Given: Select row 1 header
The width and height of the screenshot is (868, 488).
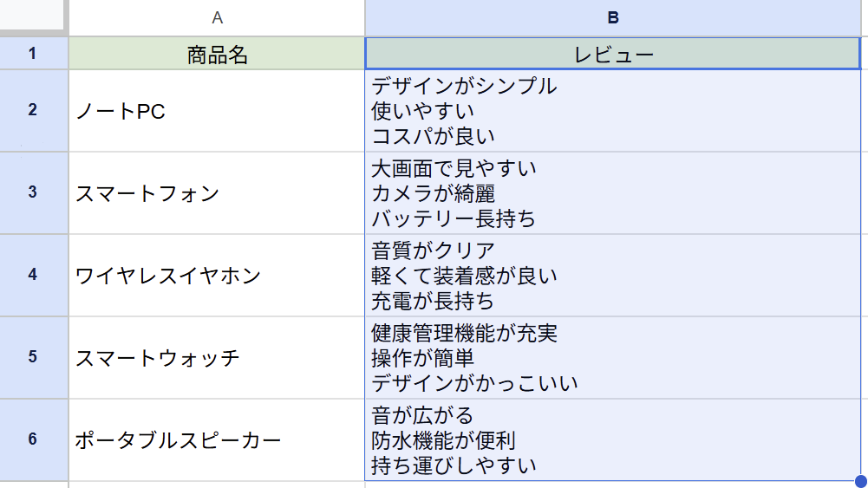Looking at the screenshot, I should coord(33,54).
